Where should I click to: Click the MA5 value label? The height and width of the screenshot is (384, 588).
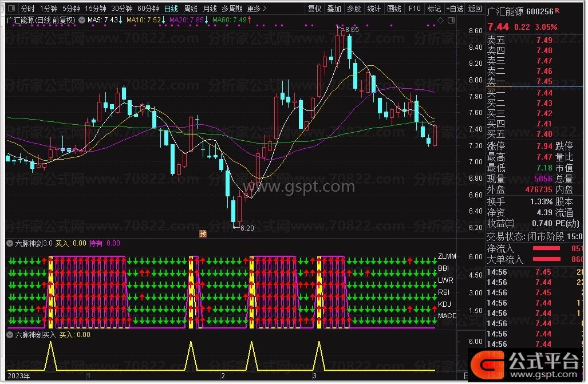[105, 20]
